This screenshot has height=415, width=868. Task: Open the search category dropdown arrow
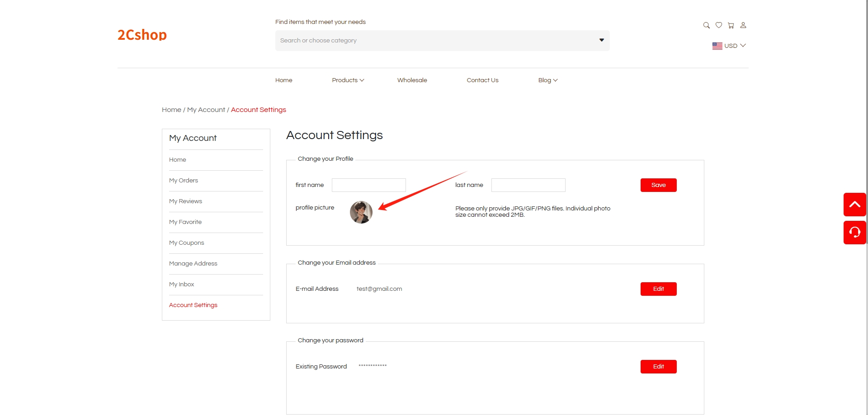(601, 40)
